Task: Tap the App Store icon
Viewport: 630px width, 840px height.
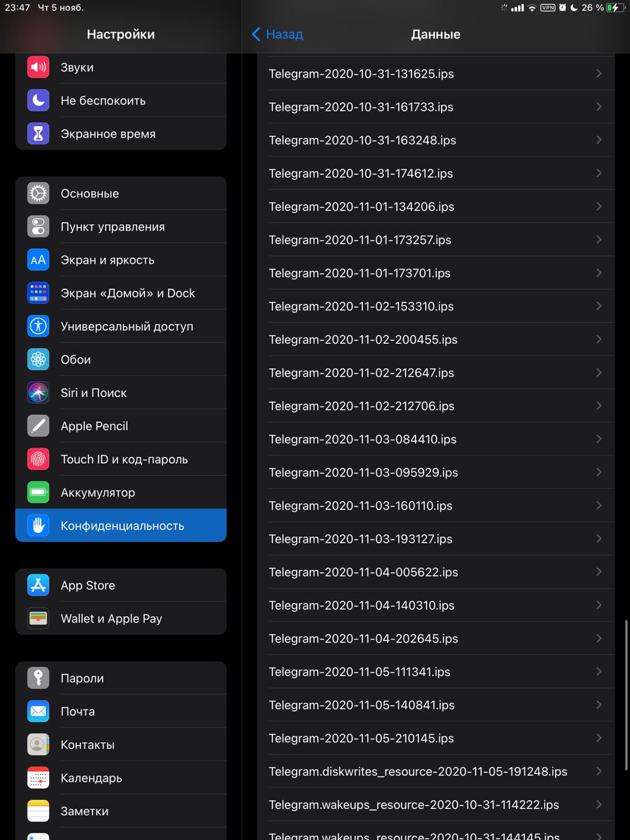Action: [x=38, y=585]
